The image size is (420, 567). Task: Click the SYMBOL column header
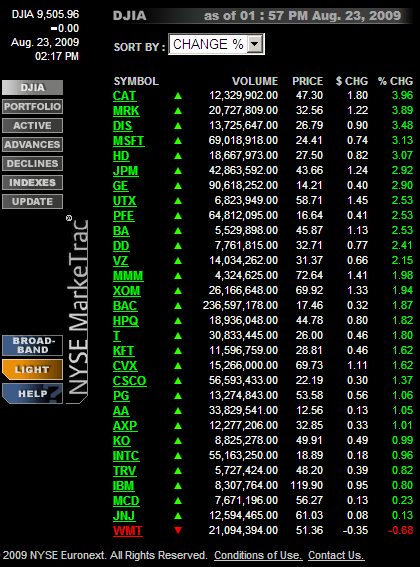[x=136, y=81]
